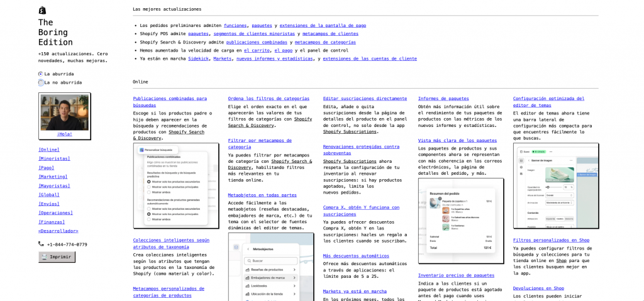Open the [Finanzas] section link

pos(52,222)
